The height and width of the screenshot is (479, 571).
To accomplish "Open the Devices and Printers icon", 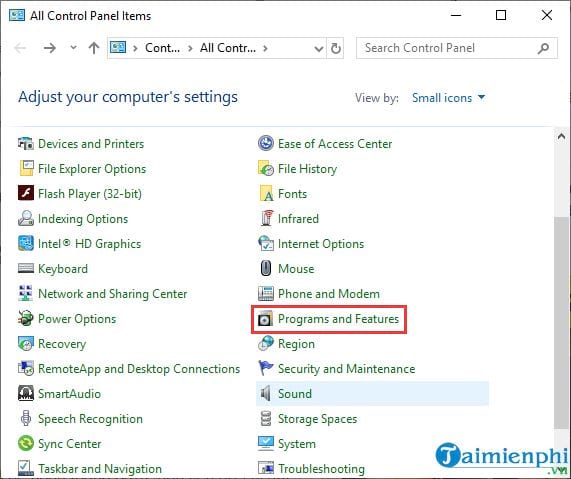I will [25, 144].
